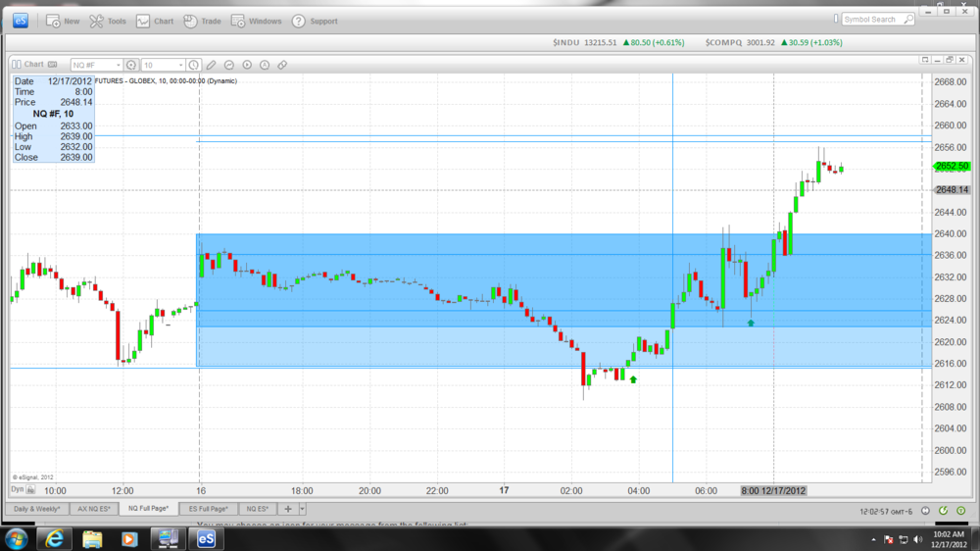Click the circled A alerts icon
Image resolution: width=980 pixels, height=551 pixels.
pyautogui.click(x=265, y=65)
